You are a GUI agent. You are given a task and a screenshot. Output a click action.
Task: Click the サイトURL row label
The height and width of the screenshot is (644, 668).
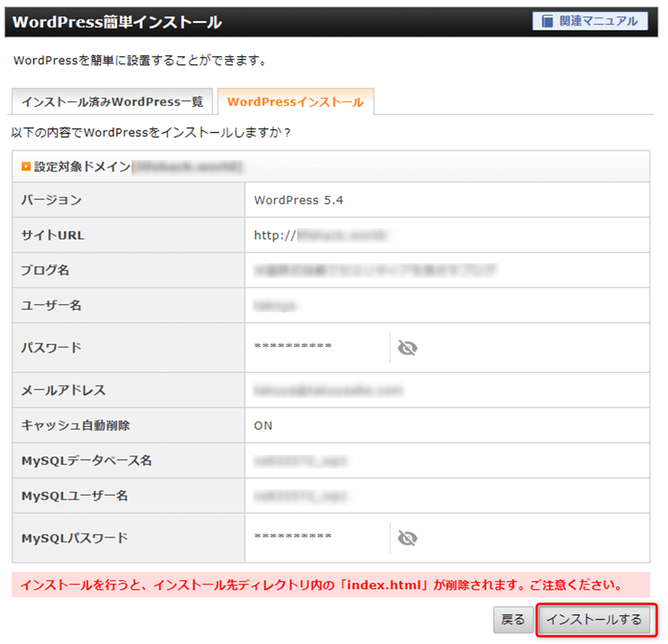pos(53,235)
